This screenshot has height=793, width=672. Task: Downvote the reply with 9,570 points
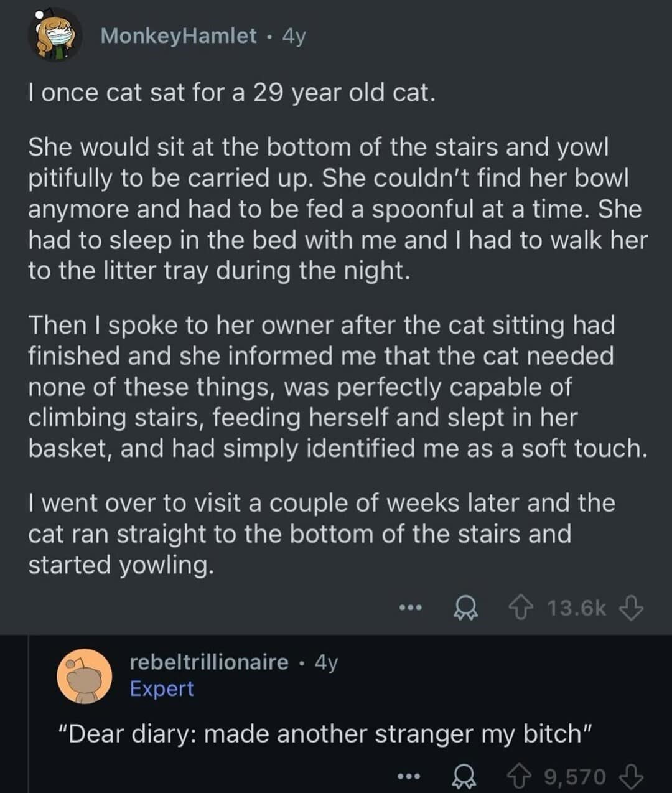coord(632,776)
